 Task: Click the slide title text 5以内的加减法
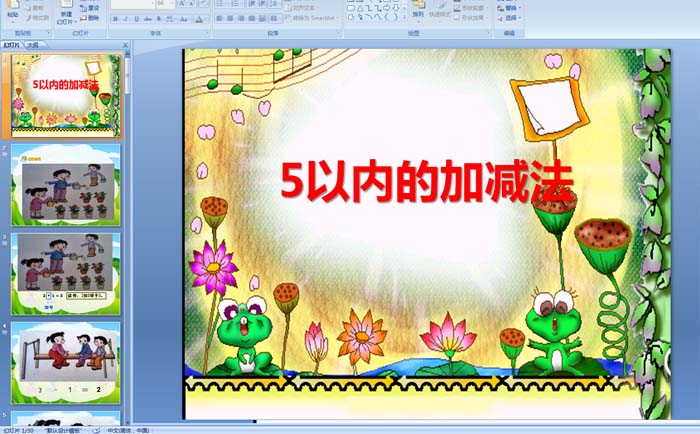(x=427, y=183)
